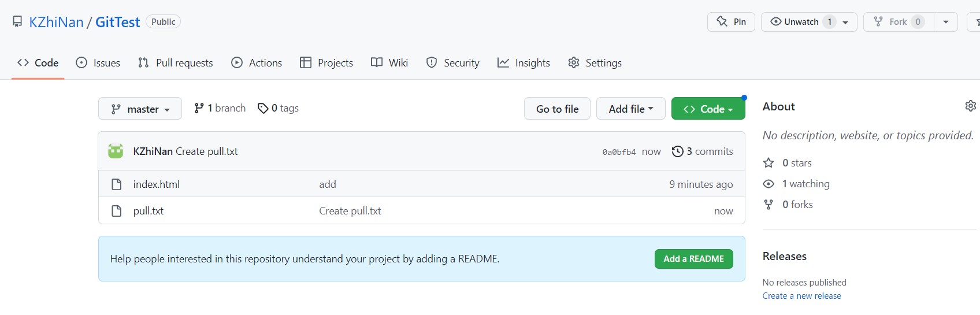Viewport: 980px width, 315px height.
Task: Open the GitTest repository link
Action: click(x=117, y=22)
